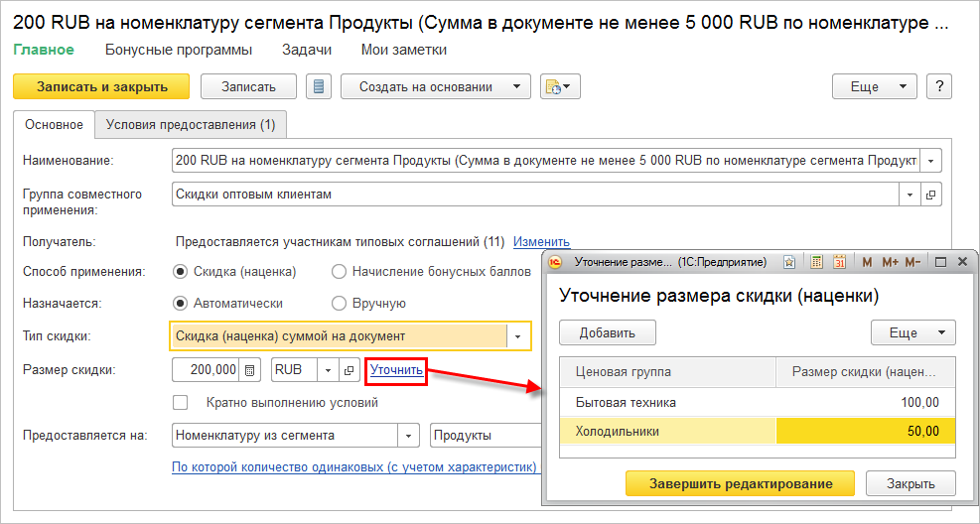Image resolution: width=980 pixels, height=524 pixels.
Task: Open the calendar icon in popup title bar
Action: tap(839, 262)
